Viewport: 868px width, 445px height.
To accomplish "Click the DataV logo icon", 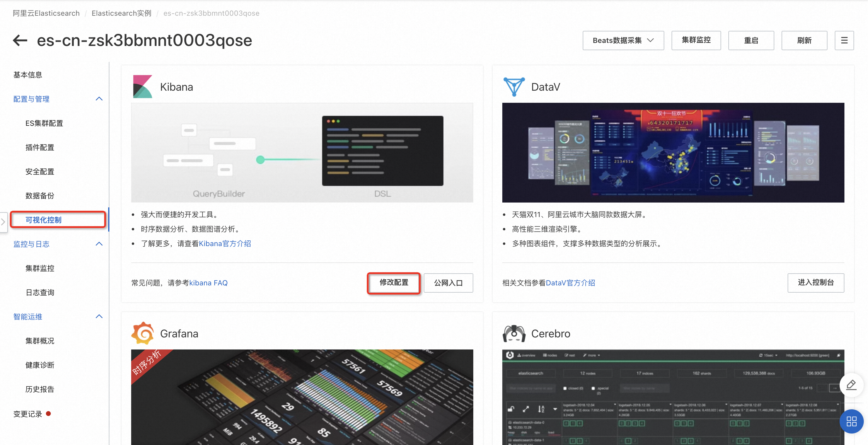I will pyautogui.click(x=514, y=87).
